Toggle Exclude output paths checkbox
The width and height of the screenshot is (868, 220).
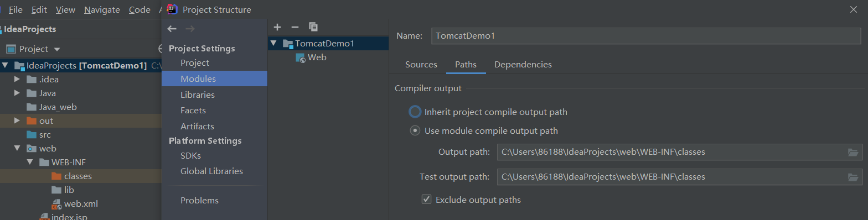point(426,200)
